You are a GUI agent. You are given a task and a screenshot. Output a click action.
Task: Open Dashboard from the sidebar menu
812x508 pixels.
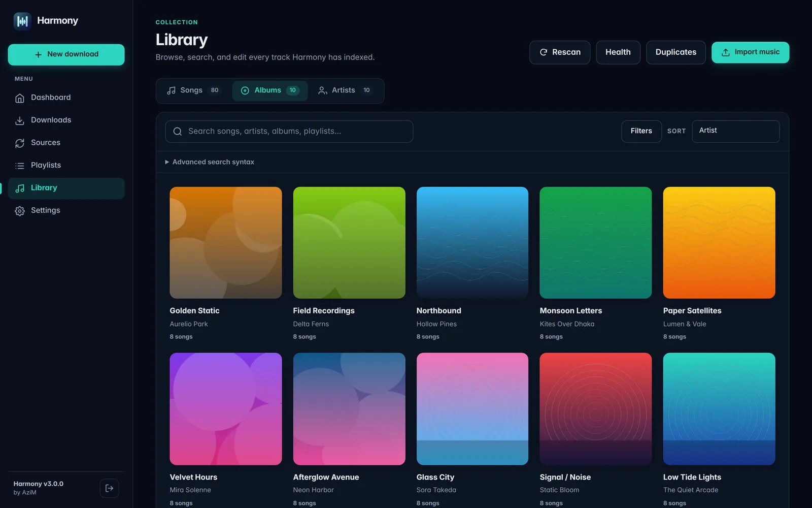(66, 98)
